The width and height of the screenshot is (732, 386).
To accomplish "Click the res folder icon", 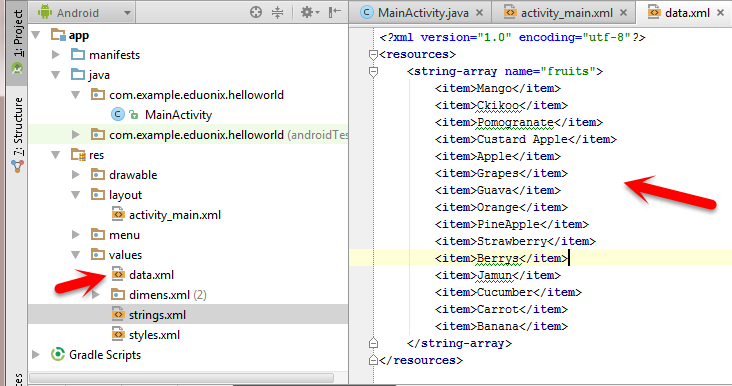I will coord(78,154).
